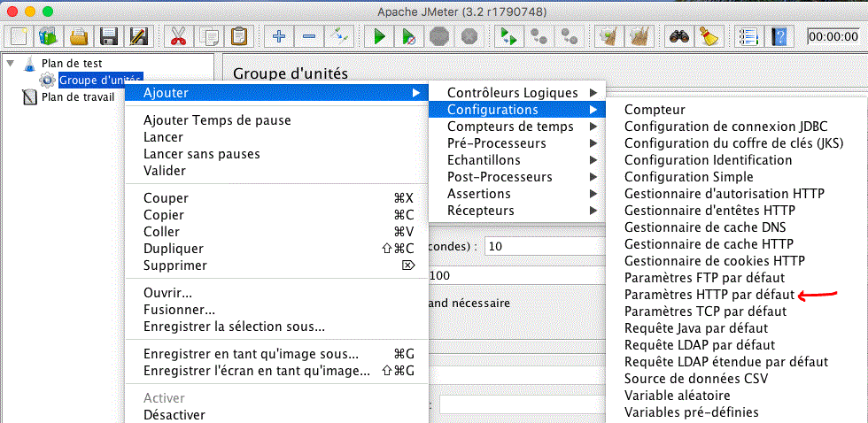
Task: Choose Enregistrer en tant qu'image sous...
Action: 276,354
